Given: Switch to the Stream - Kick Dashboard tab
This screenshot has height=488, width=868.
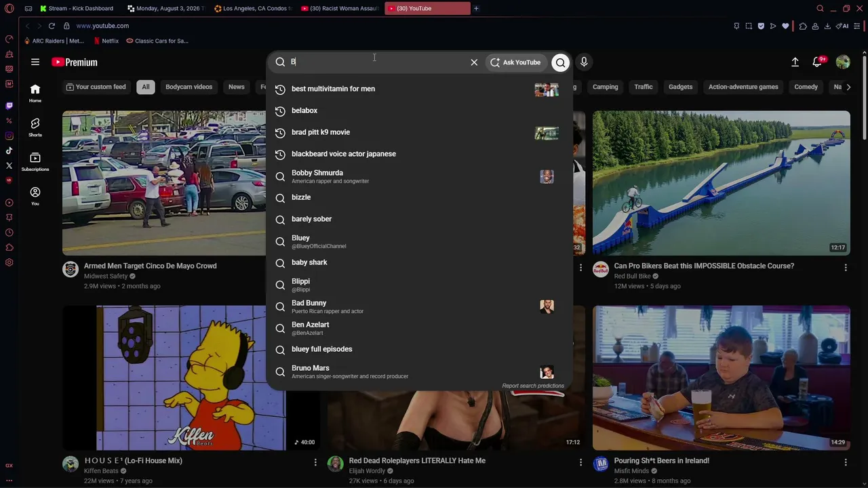Looking at the screenshot, I should 77,8.
